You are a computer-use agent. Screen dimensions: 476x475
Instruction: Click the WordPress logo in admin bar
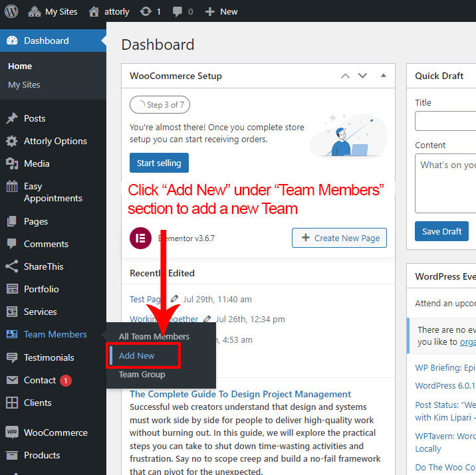(13, 11)
